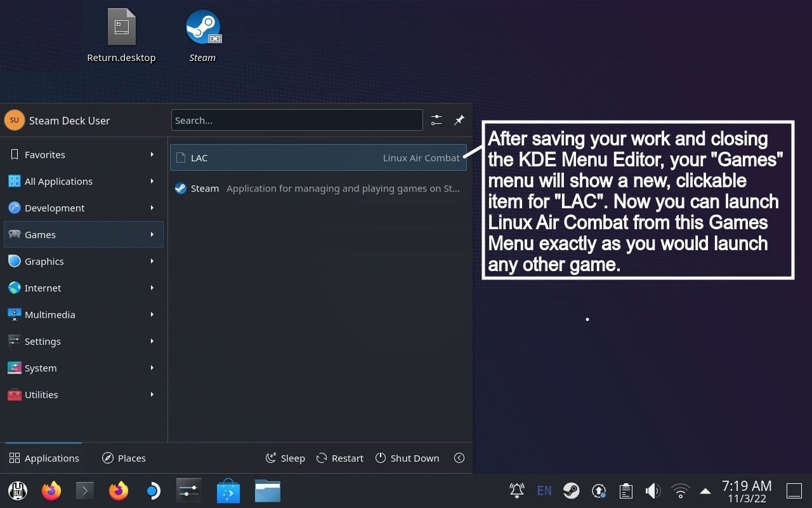Open the system updates tray icon
The height and width of the screenshot is (508, 812).
(x=599, y=490)
